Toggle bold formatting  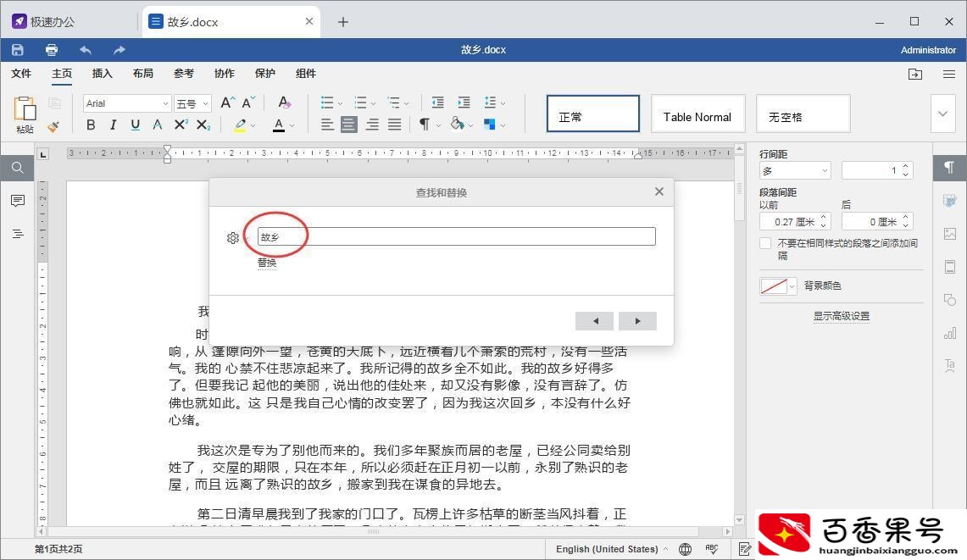(91, 125)
